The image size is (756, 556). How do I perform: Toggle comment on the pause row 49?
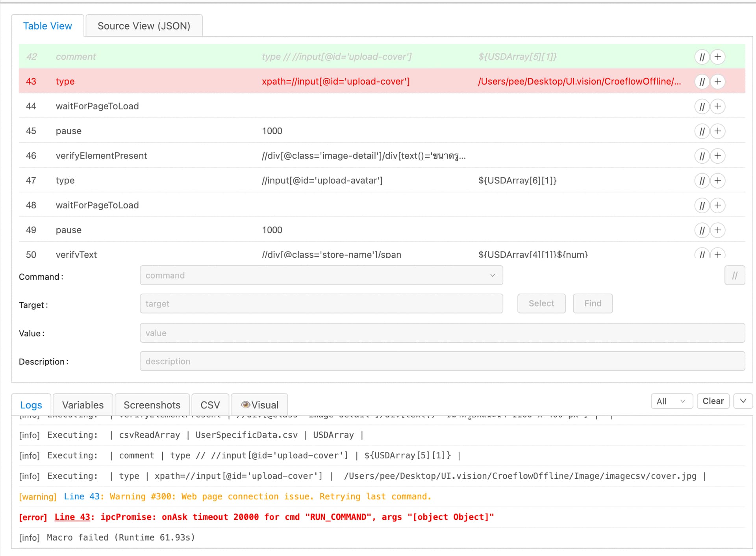(x=702, y=230)
